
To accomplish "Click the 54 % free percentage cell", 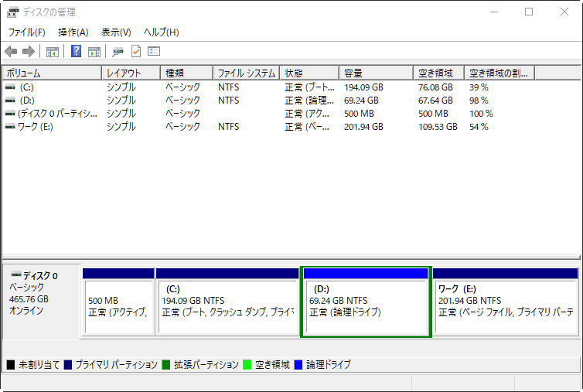I will (479, 127).
